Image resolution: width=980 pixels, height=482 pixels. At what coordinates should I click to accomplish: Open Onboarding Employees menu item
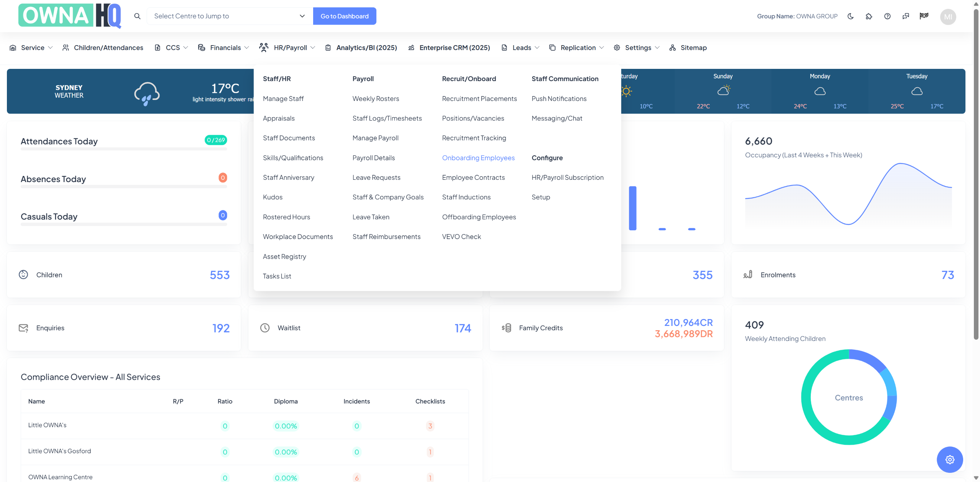(478, 158)
